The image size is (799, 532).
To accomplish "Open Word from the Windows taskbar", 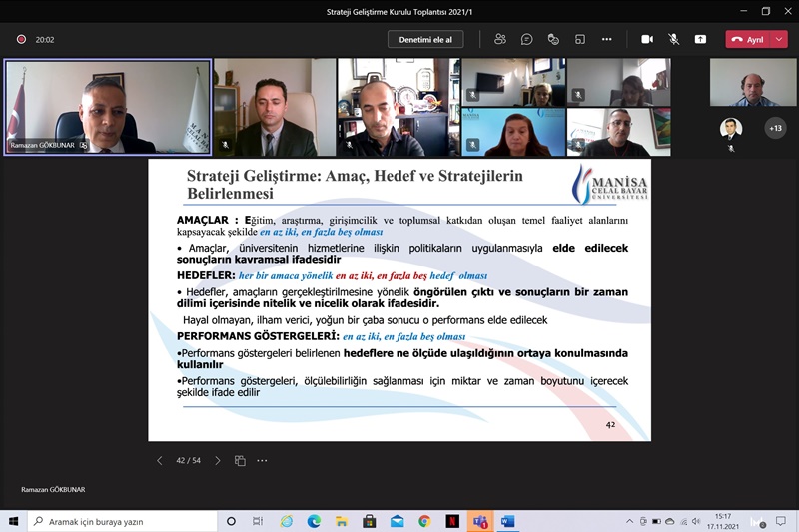I will pos(507,521).
